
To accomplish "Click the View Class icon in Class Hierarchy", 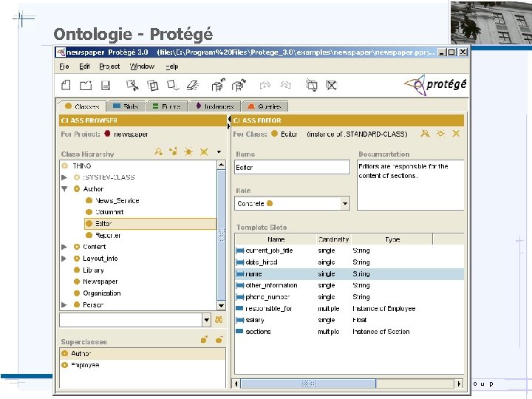I will pyautogui.click(x=158, y=151).
